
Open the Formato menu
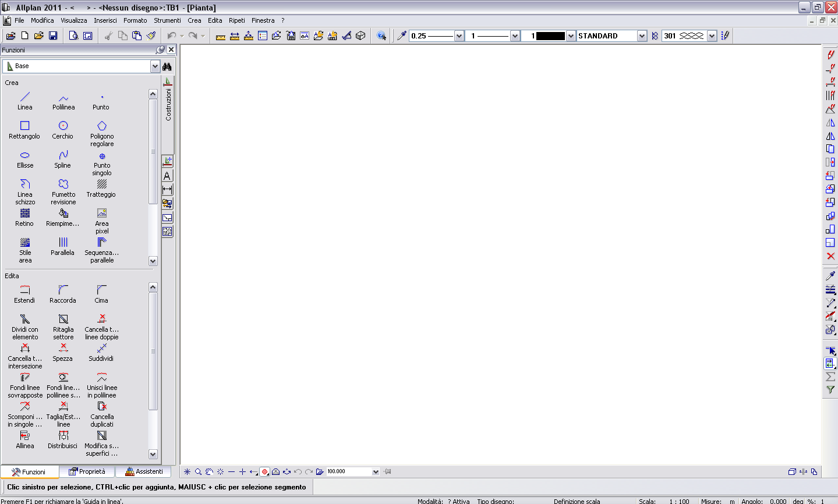pos(135,20)
